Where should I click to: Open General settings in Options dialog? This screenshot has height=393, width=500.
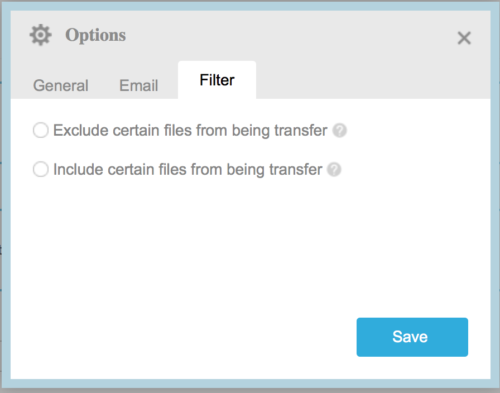(x=61, y=85)
